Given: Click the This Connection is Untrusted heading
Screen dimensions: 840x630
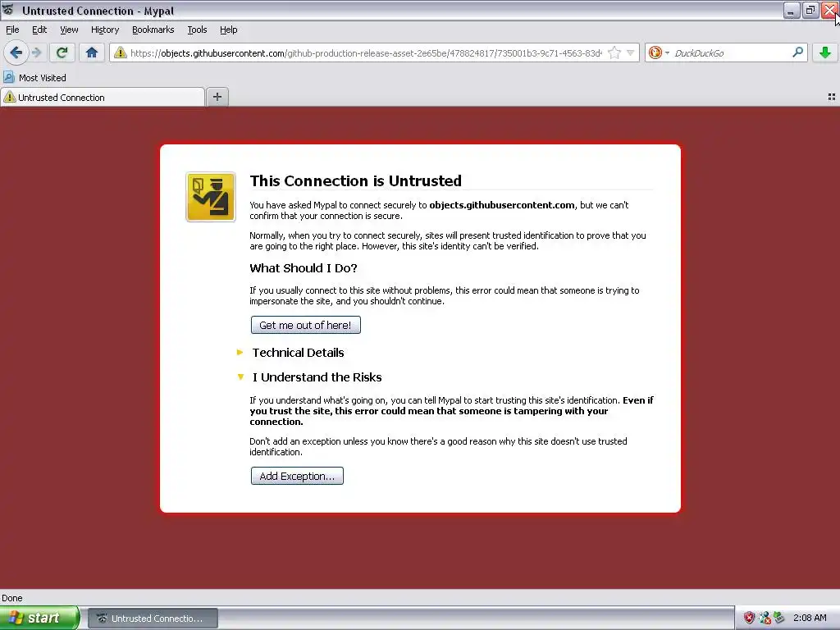Looking at the screenshot, I should coord(356,180).
